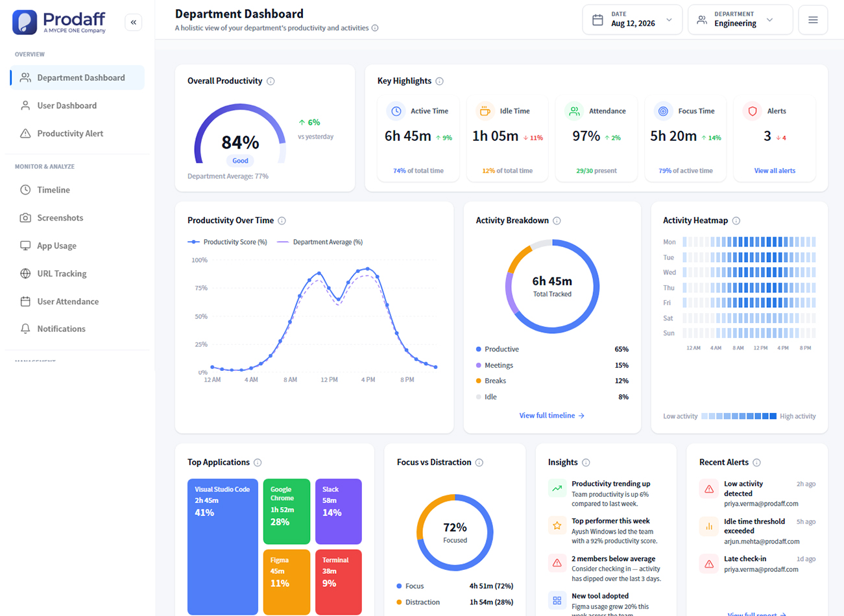Click the Breaks legend entry in Activity Breakdown
Viewport: 844px width, 616px height.
[552, 381]
